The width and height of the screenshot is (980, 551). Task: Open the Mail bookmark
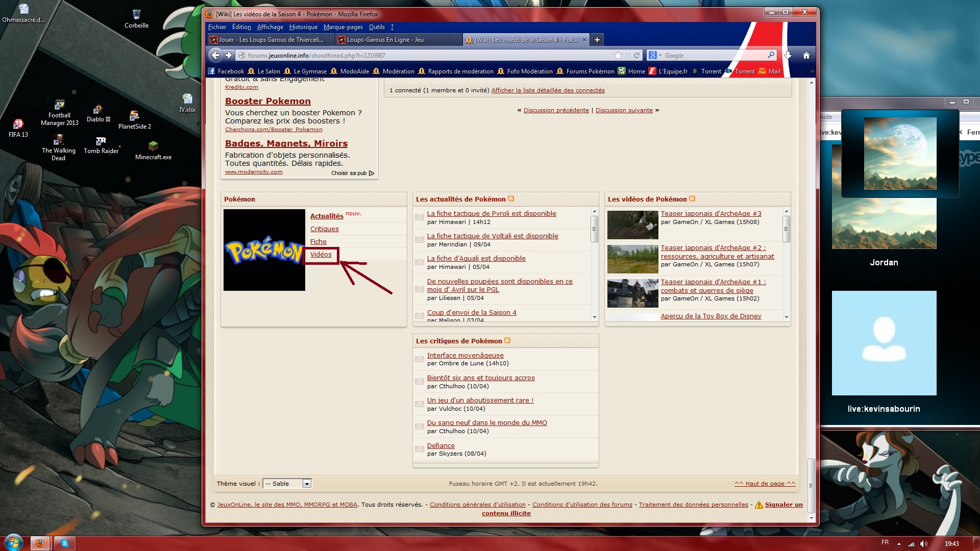pyautogui.click(x=769, y=71)
